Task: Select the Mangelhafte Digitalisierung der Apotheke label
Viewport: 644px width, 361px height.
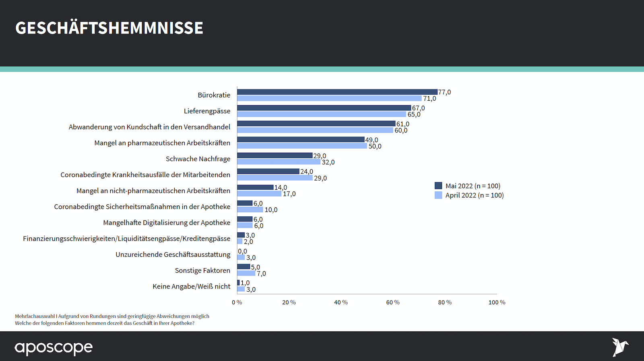Action: point(167,222)
